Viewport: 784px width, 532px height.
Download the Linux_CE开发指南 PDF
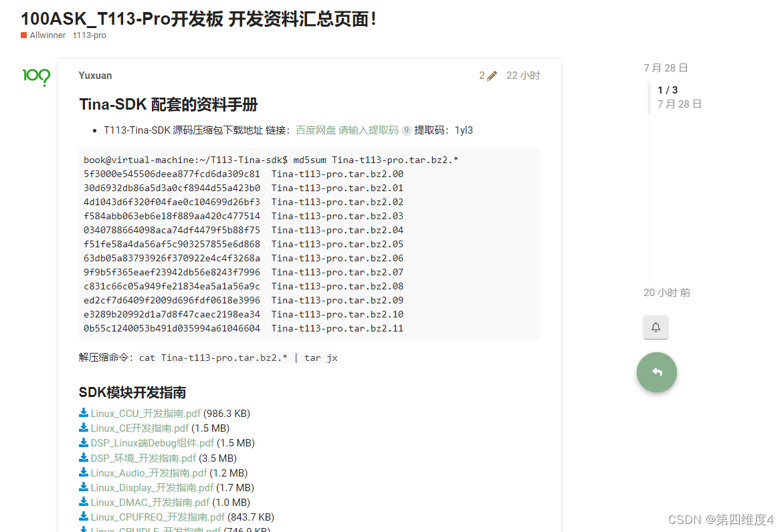pos(140,428)
